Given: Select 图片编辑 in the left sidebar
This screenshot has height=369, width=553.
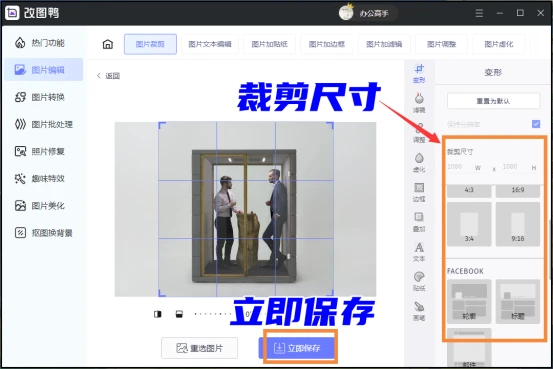Looking at the screenshot, I should coord(44,70).
